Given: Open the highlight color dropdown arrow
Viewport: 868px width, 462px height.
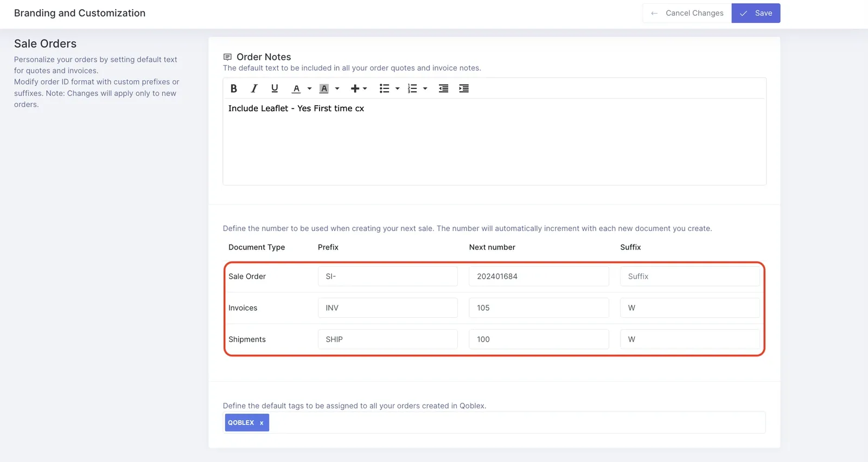Looking at the screenshot, I should [x=337, y=88].
